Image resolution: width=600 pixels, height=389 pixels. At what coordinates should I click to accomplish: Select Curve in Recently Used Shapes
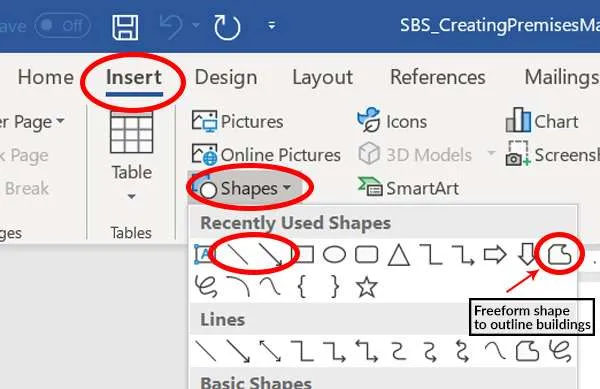[x=270, y=287]
